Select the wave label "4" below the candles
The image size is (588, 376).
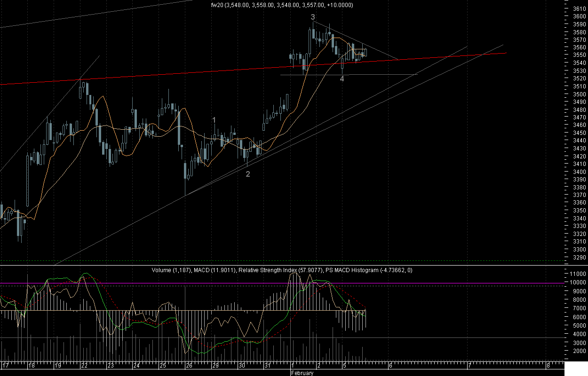pos(342,79)
